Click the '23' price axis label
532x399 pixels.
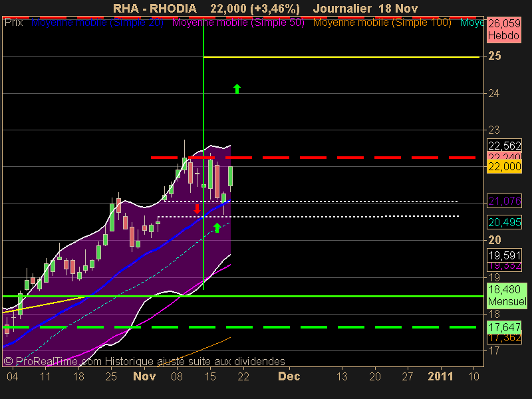point(493,130)
